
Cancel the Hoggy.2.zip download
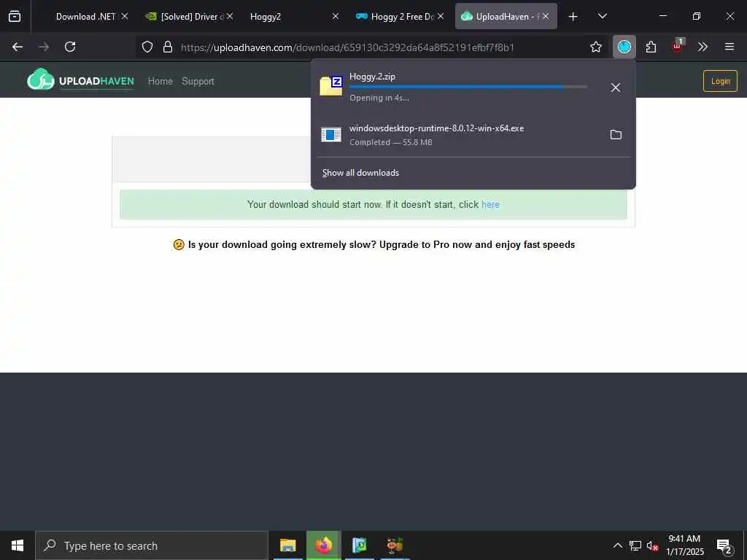[616, 87]
